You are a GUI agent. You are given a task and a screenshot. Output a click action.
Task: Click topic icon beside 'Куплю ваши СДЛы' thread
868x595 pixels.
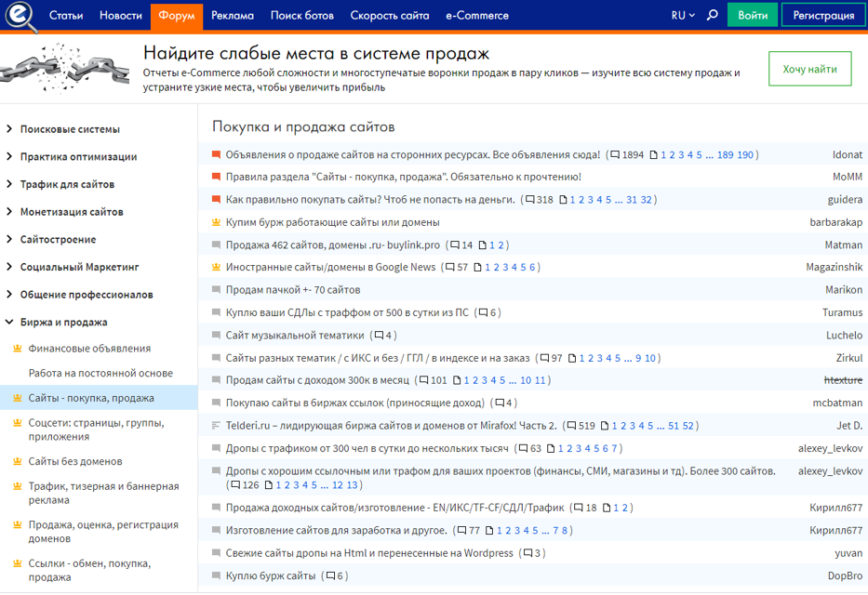tap(217, 312)
